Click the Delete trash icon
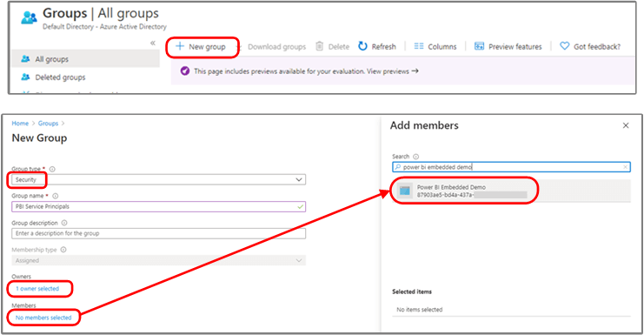644x335 pixels. click(x=319, y=46)
